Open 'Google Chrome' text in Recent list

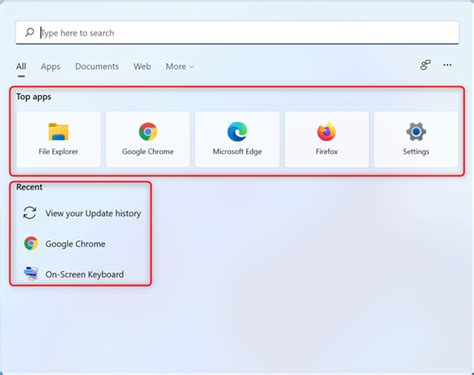(75, 244)
